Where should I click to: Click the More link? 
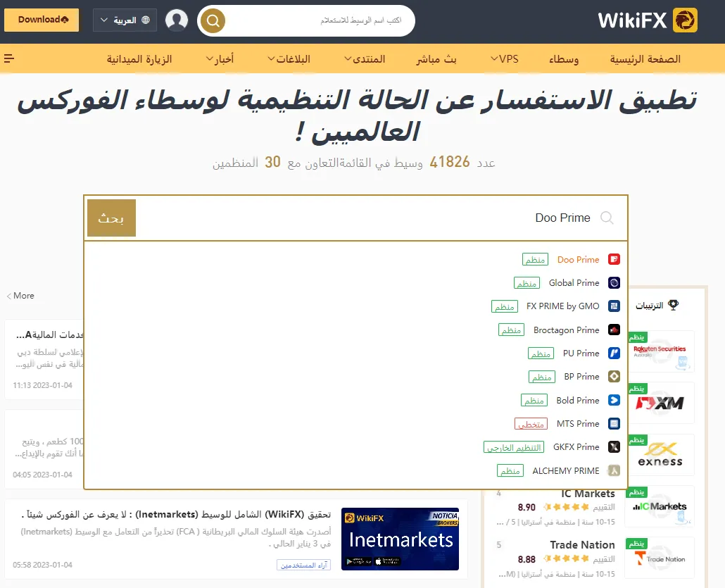20,296
